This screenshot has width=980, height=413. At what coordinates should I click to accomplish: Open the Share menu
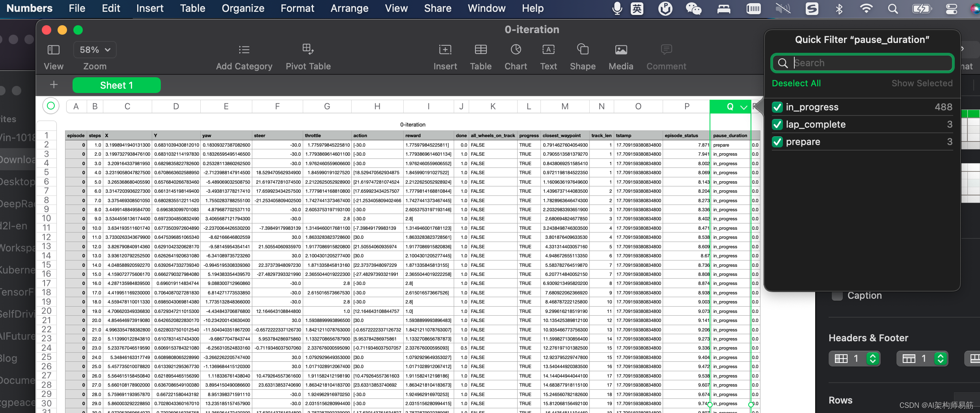(438, 8)
